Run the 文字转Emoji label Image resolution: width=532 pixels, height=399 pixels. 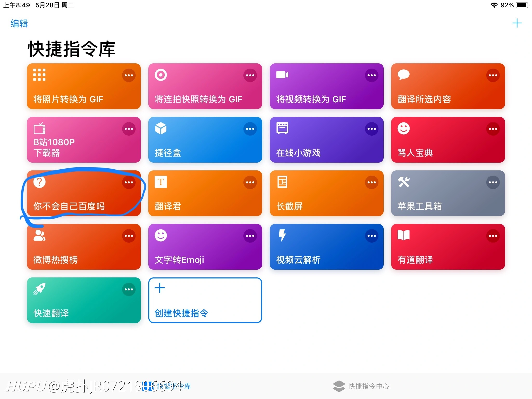click(x=179, y=260)
